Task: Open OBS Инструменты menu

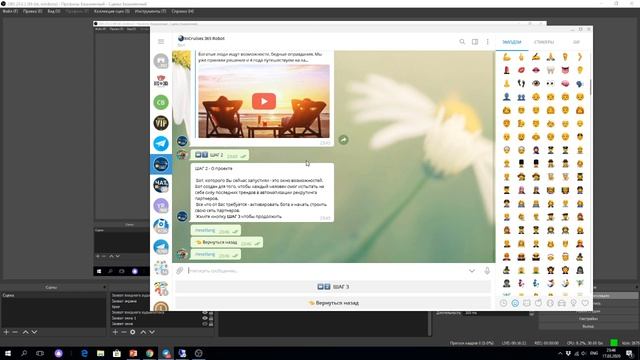Action: pyautogui.click(x=150, y=11)
